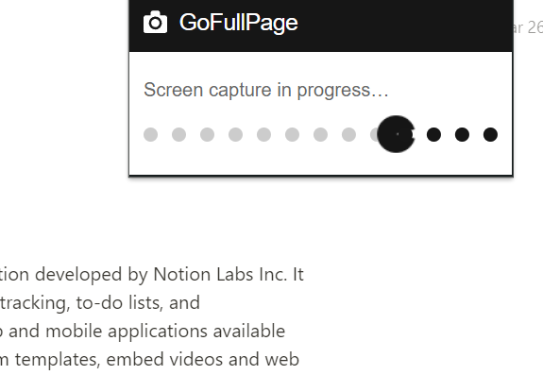The width and height of the screenshot is (543, 392).
Task: Click the 'mobile applications available' text line
Action: pos(143,332)
